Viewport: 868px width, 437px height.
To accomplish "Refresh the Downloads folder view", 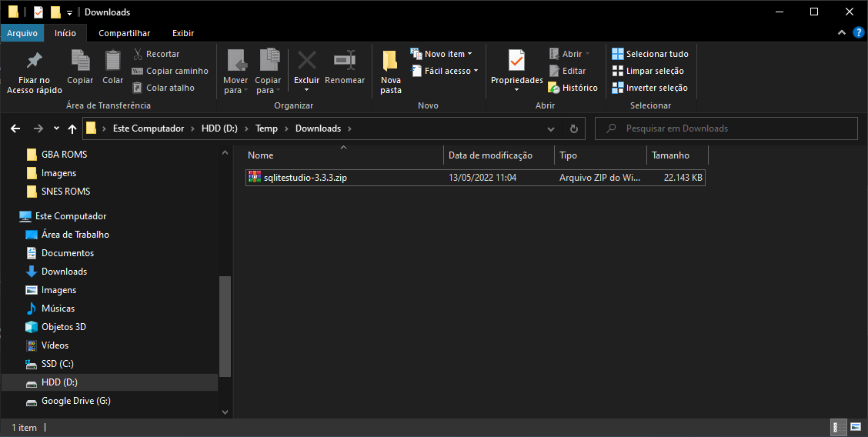I will coord(574,129).
